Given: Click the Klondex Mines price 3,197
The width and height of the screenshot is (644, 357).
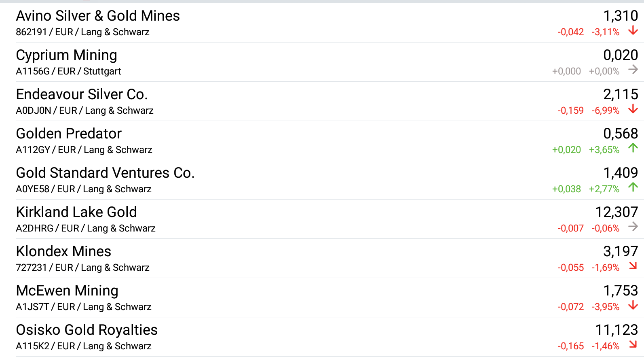Looking at the screenshot, I should 621,251.
